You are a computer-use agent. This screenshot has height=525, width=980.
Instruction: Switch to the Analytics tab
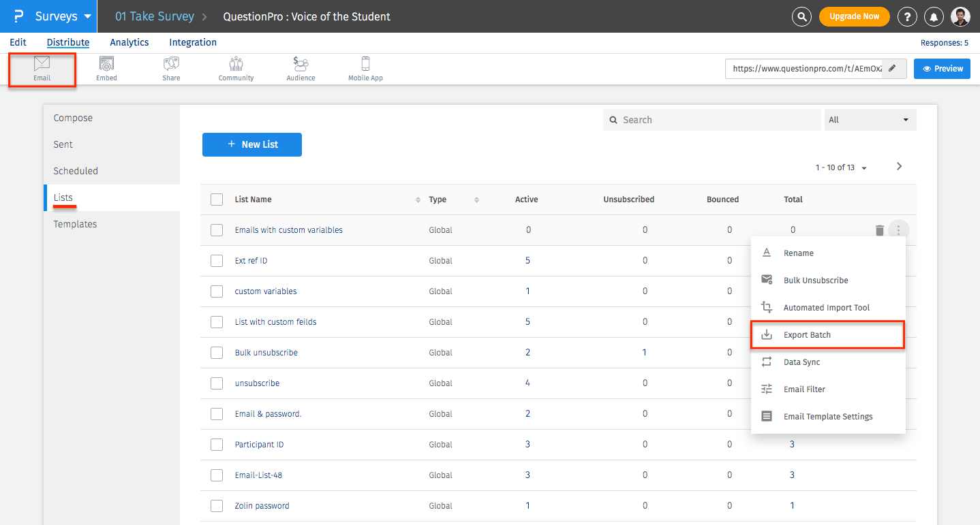(x=129, y=42)
